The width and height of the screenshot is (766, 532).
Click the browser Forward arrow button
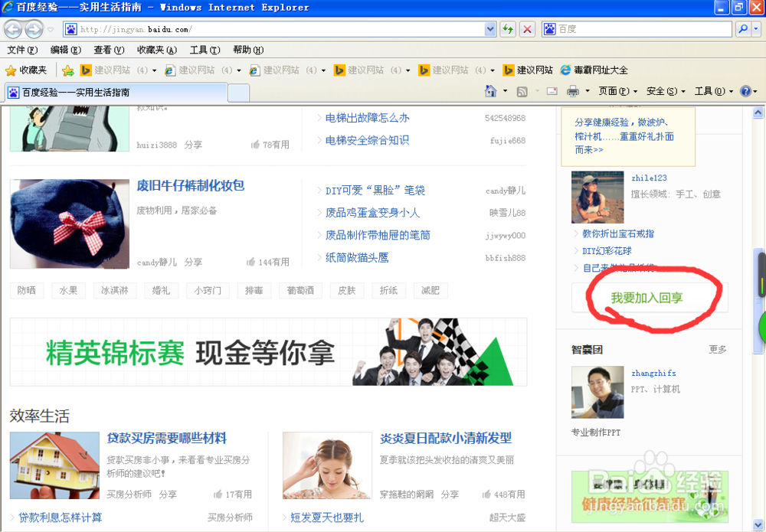[34, 29]
